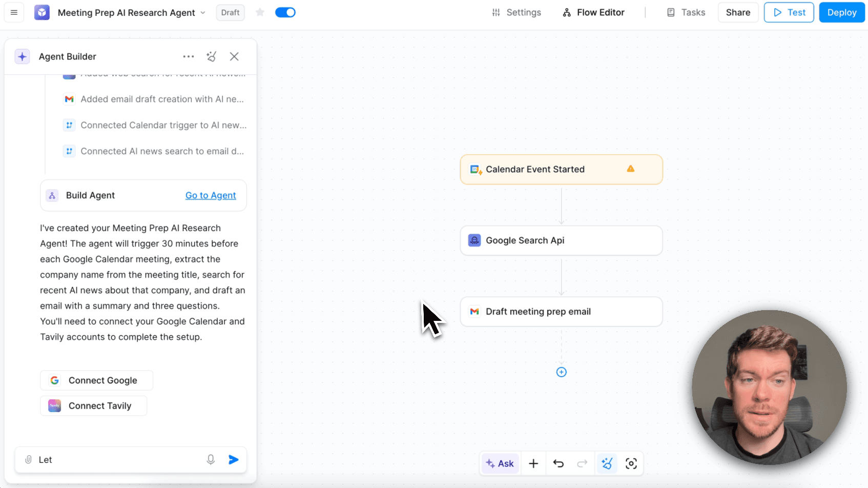Star the Meeting Prep agent as favorite
This screenshot has height=488, width=868.
click(260, 12)
